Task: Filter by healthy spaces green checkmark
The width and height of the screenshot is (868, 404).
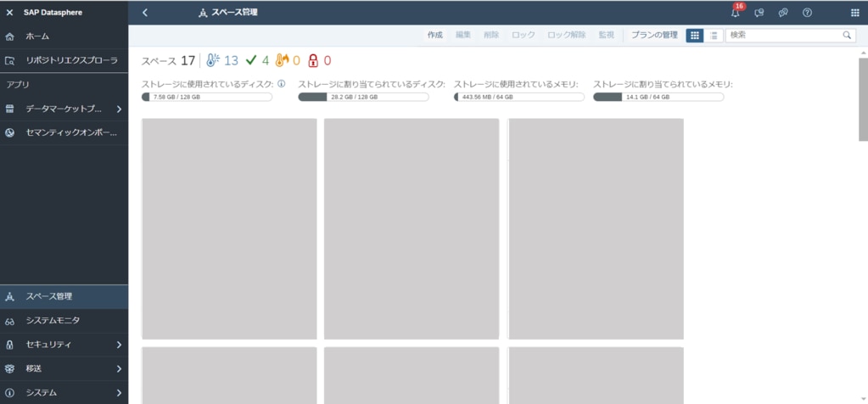Action: (250, 60)
